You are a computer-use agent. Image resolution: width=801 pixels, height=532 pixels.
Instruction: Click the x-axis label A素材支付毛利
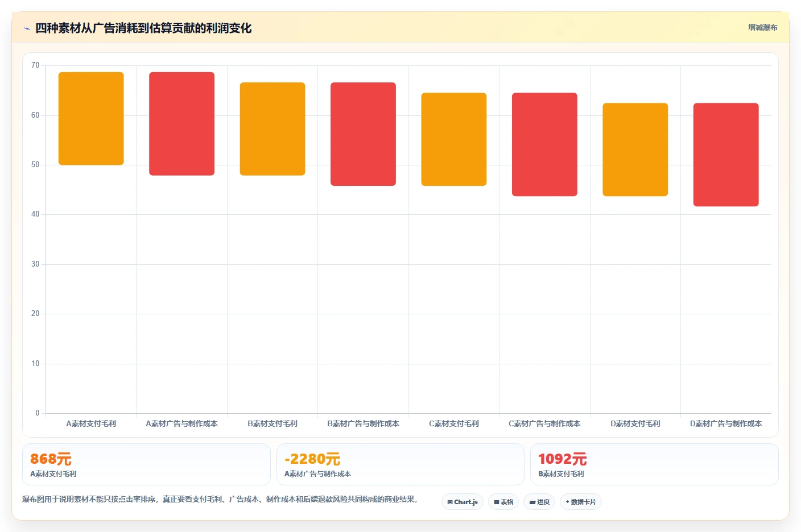91,423
